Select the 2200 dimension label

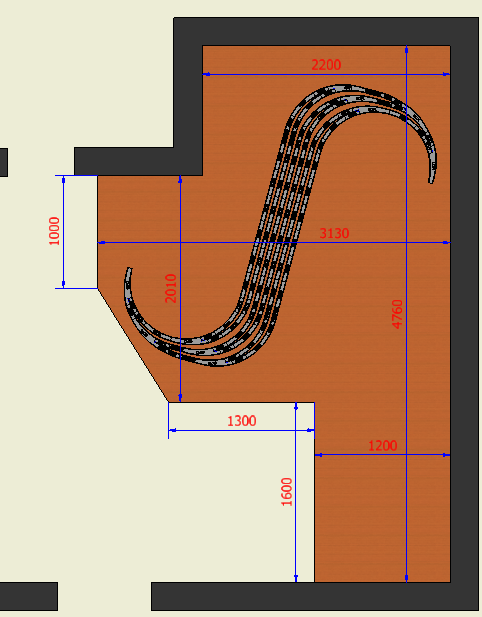[x=326, y=65]
